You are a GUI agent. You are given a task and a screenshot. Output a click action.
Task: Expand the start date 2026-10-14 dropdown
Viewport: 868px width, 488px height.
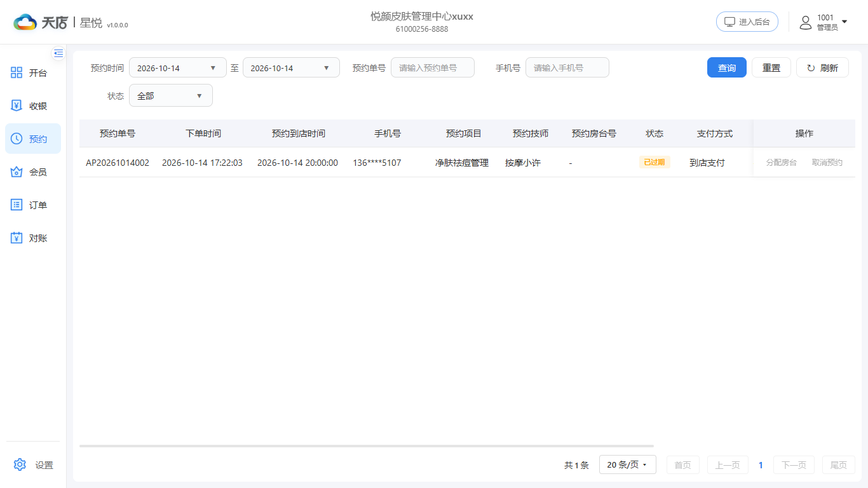pyautogui.click(x=178, y=68)
